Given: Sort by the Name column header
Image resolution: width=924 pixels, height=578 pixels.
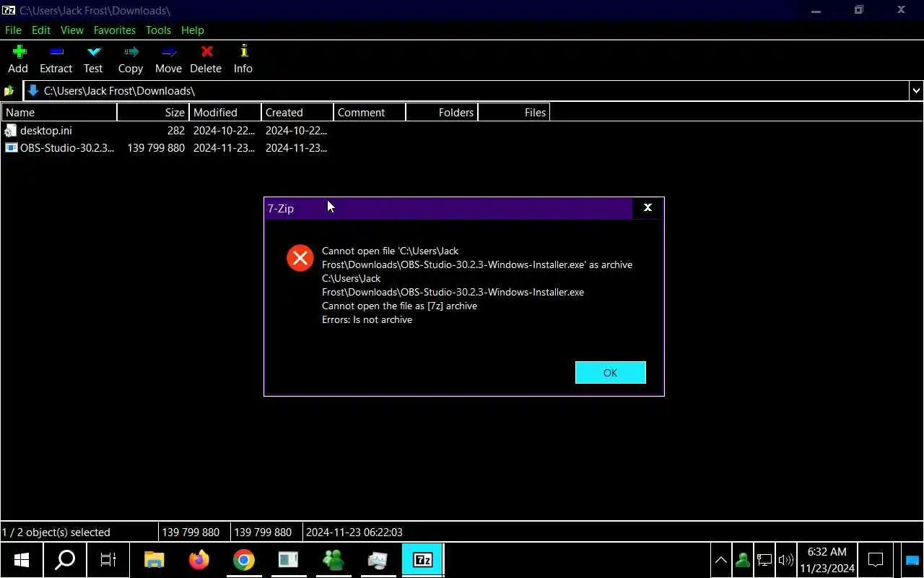Looking at the screenshot, I should click(59, 112).
